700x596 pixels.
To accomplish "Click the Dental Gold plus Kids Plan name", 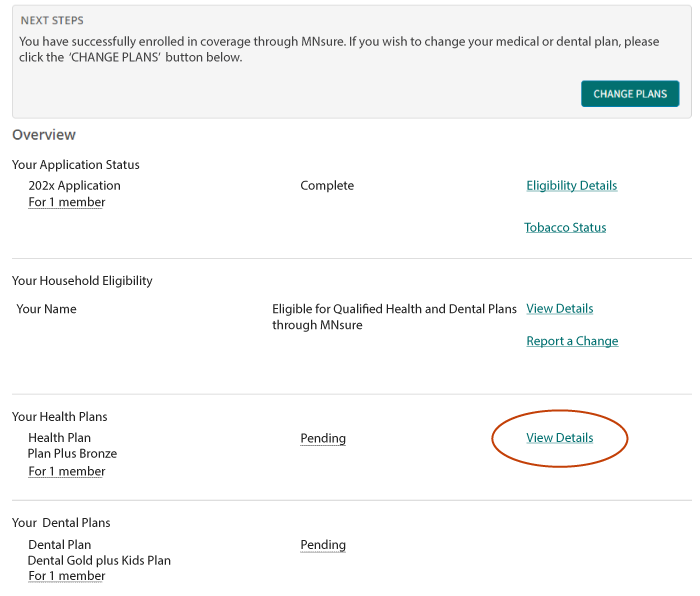I will (99, 561).
